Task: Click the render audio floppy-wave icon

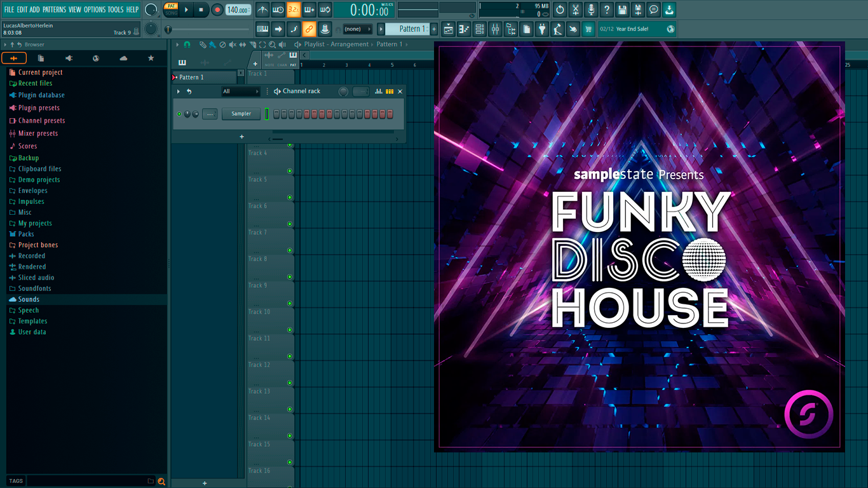Action: click(638, 10)
